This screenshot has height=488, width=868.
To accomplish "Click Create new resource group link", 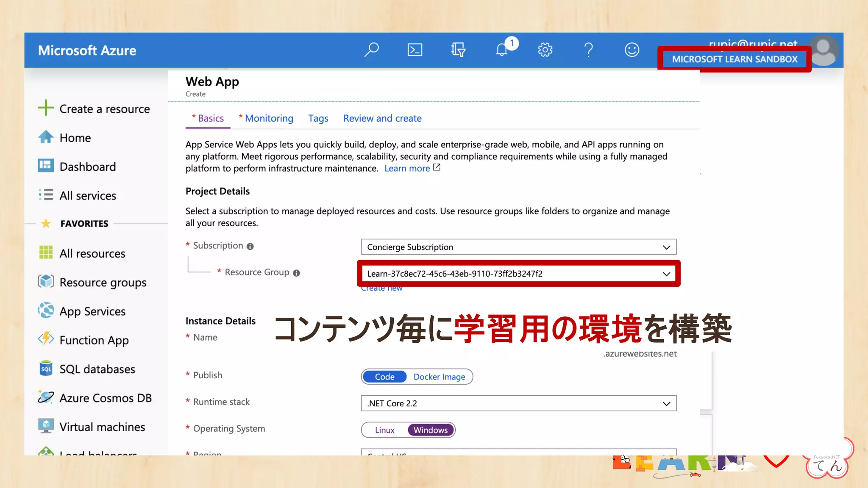I will click(381, 288).
